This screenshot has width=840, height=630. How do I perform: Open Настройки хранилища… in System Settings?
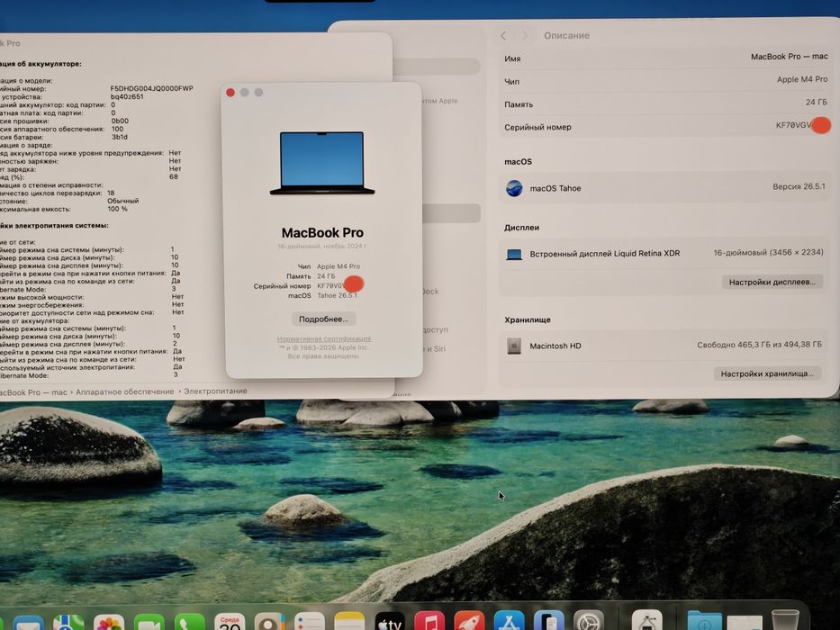click(x=767, y=373)
